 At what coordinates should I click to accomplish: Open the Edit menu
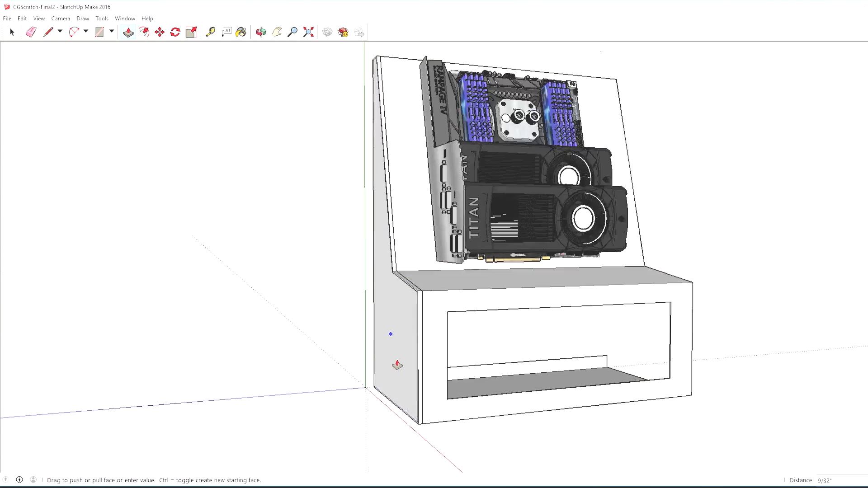(x=22, y=19)
